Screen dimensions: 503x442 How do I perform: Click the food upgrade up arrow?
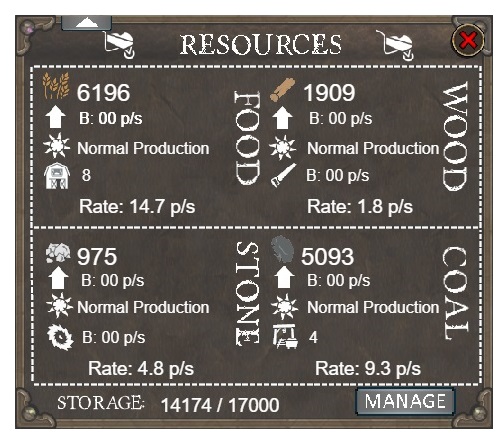point(55,117)
